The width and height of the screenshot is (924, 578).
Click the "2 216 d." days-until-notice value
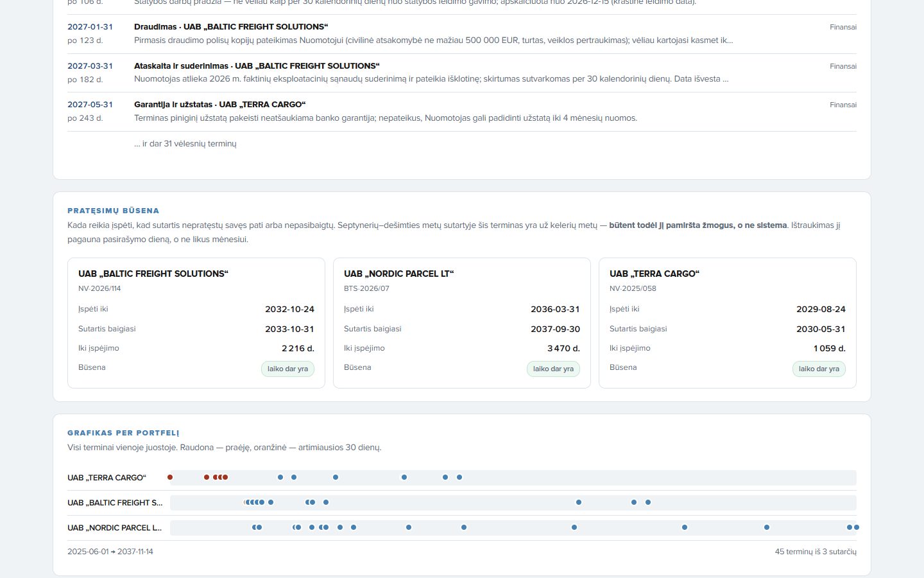tap(298, 349)
